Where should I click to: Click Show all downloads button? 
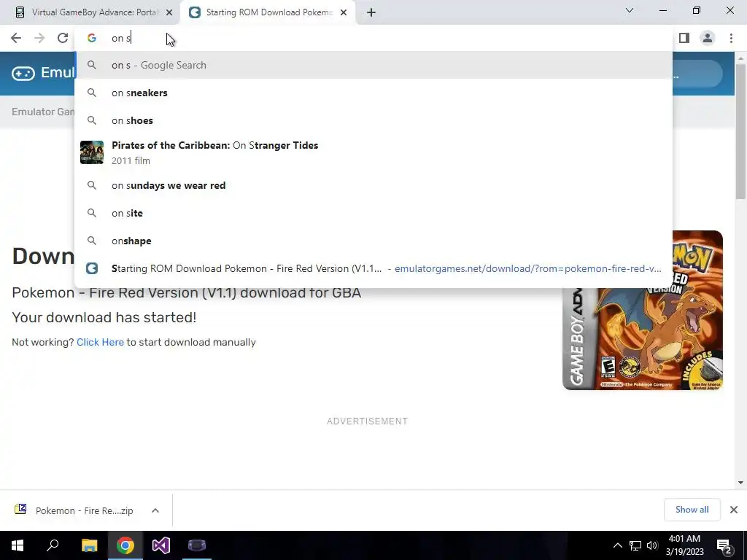(x=692, y=510)
